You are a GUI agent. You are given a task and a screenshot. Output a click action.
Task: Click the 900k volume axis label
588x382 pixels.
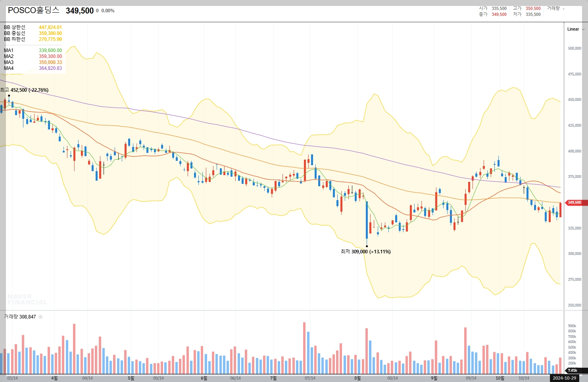coord(572,326)
